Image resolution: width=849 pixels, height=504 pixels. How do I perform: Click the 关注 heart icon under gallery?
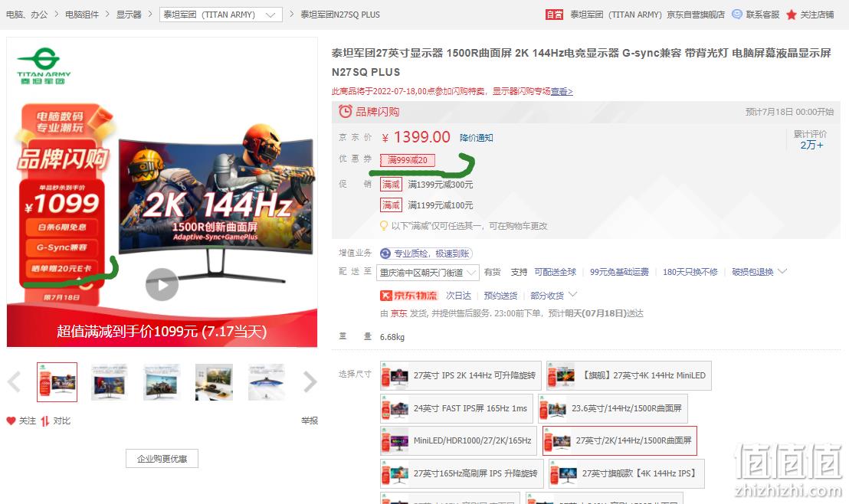(x=11, y=421)
